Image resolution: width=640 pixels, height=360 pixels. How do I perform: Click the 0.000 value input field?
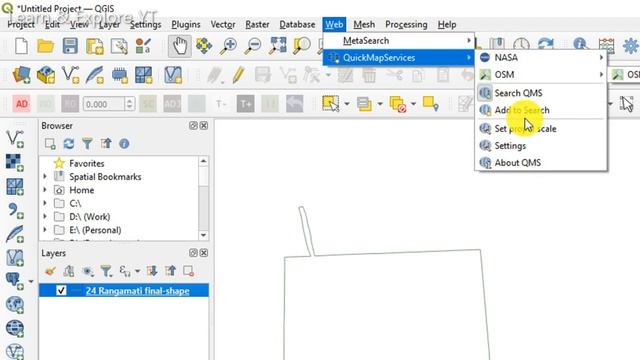(x=104, y=104)
